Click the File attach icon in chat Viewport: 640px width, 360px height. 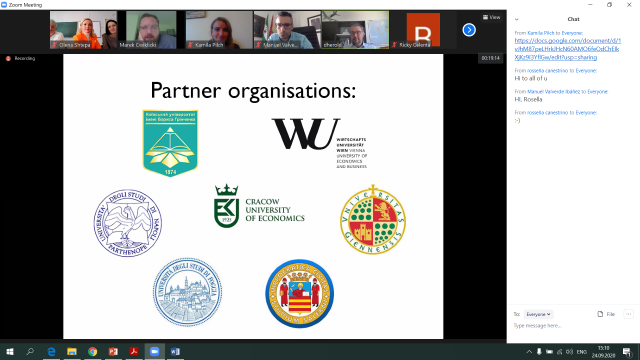[606, 314]
